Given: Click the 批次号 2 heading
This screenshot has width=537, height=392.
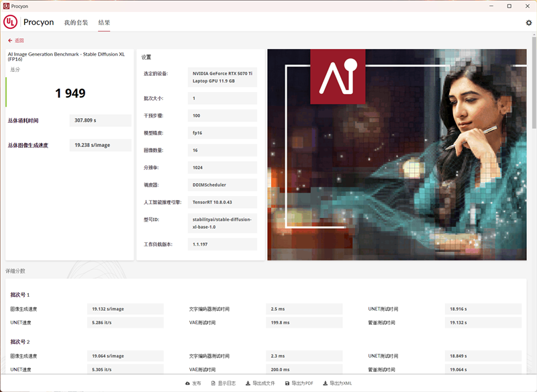Looking at the screenshot, I should click(x=20, y=342).
